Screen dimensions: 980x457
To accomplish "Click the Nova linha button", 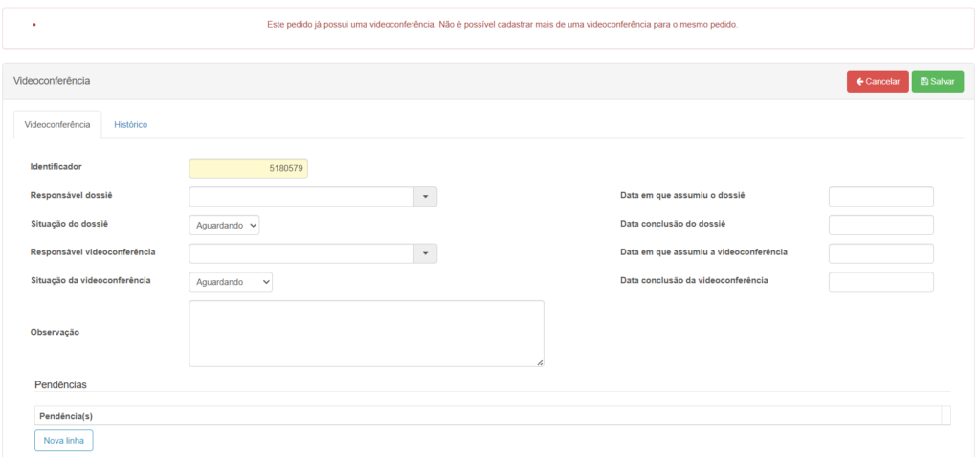I will [64, 441].
